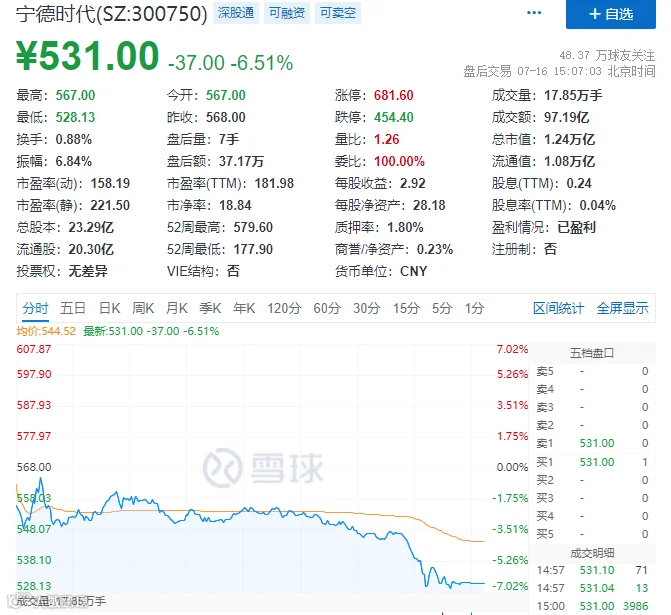Open the 周K chart tab
The height and width of the screenshot is (615, 671).
click(x=143, y=308)
